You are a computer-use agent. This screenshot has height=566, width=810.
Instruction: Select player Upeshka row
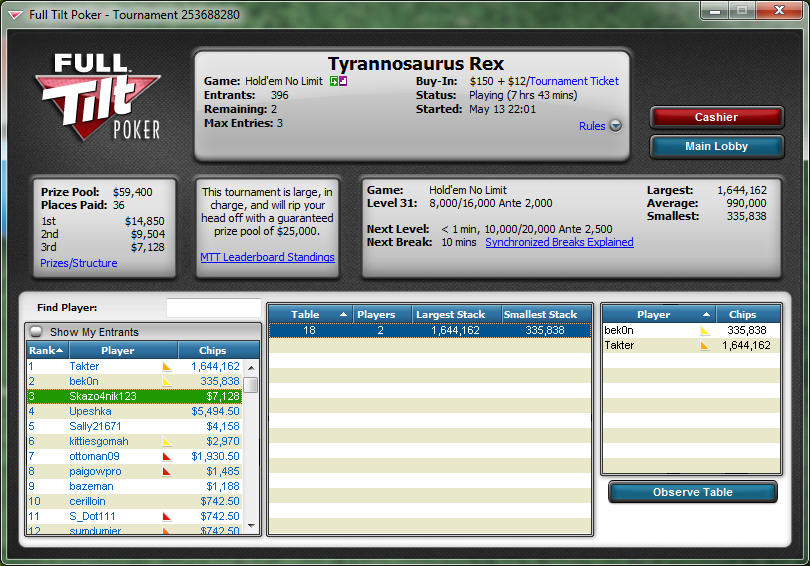pyautogui.click(x=134, y=411)
